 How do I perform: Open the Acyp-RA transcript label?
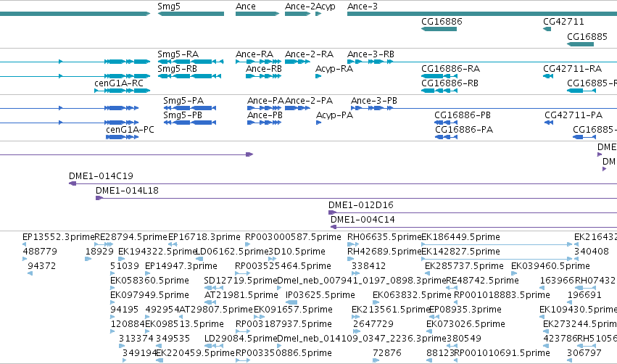[334, 69]
